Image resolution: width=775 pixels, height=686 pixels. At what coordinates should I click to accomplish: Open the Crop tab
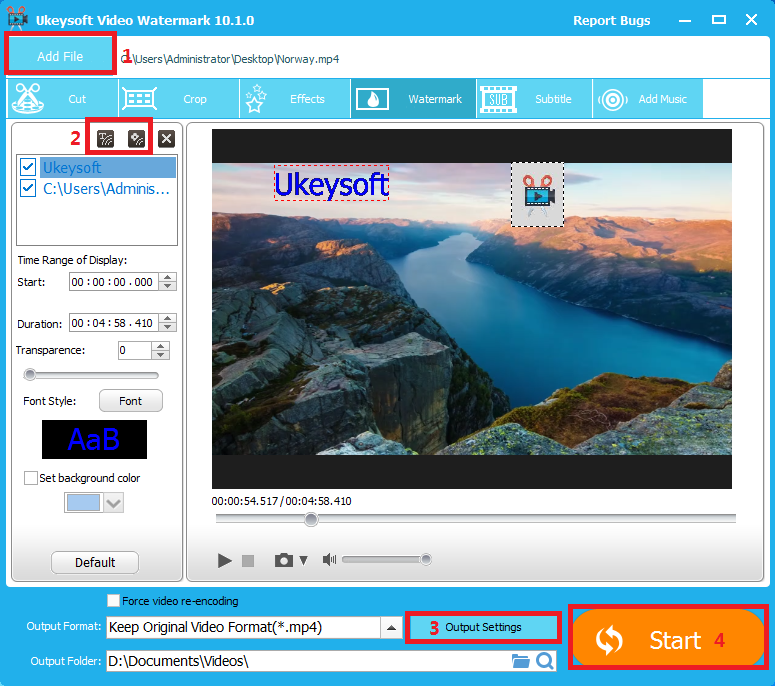[x=179, y=99]
